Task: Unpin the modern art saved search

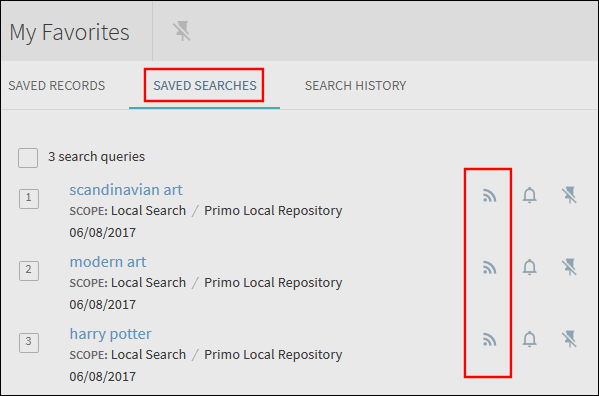Action: tap(569, 267)
